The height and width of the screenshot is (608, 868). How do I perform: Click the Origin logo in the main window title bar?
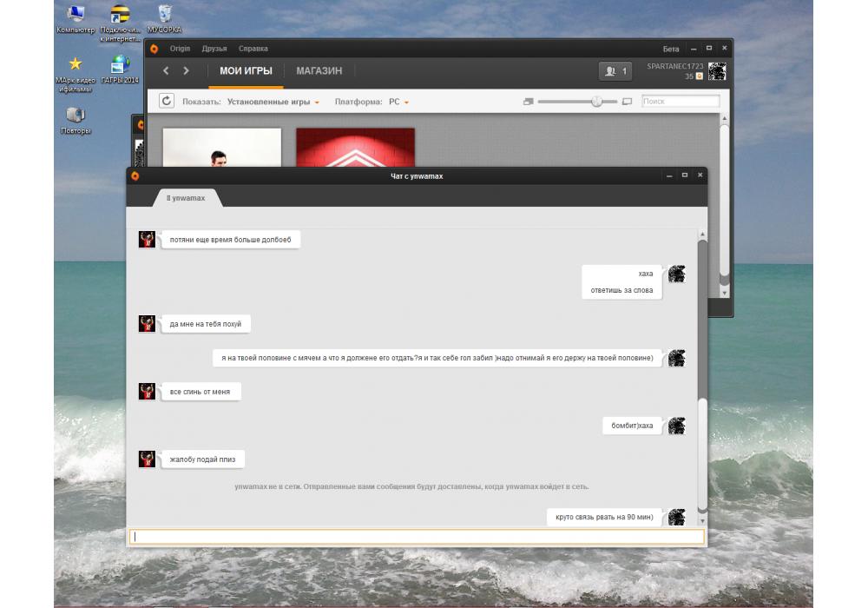click(154, 49)
